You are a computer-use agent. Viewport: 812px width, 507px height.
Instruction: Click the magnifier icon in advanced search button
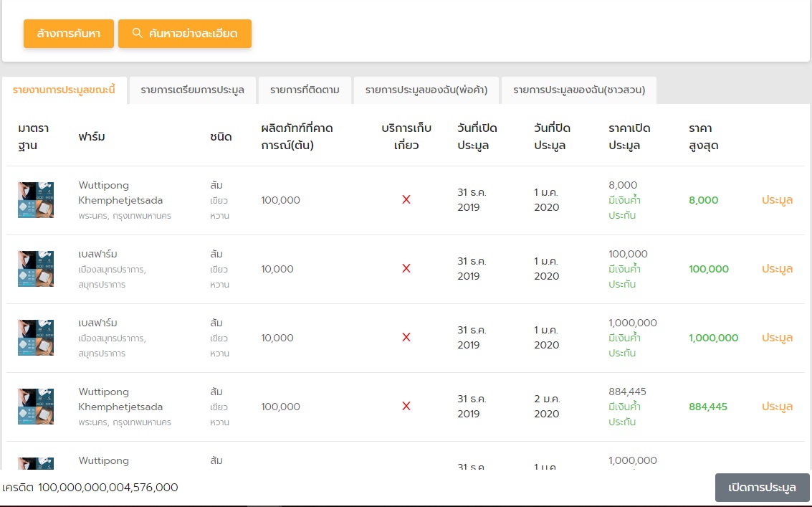tap(138, 33)
